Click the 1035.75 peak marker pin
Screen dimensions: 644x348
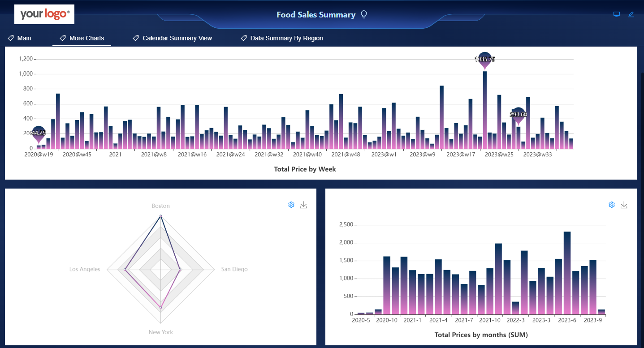pos(485,60)
